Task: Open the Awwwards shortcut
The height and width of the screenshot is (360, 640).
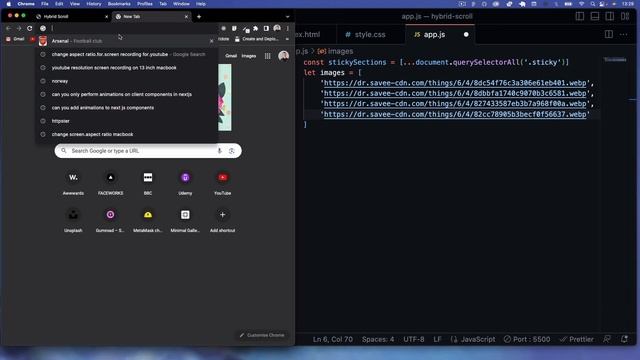Action: pos(73,183)
